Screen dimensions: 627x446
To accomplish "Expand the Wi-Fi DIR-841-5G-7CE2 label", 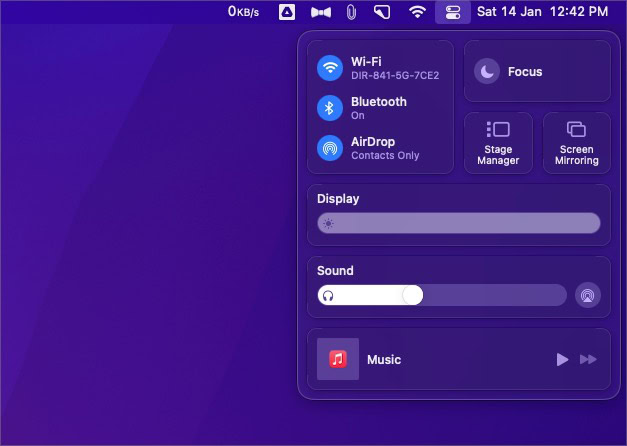I will pos(395,75).
